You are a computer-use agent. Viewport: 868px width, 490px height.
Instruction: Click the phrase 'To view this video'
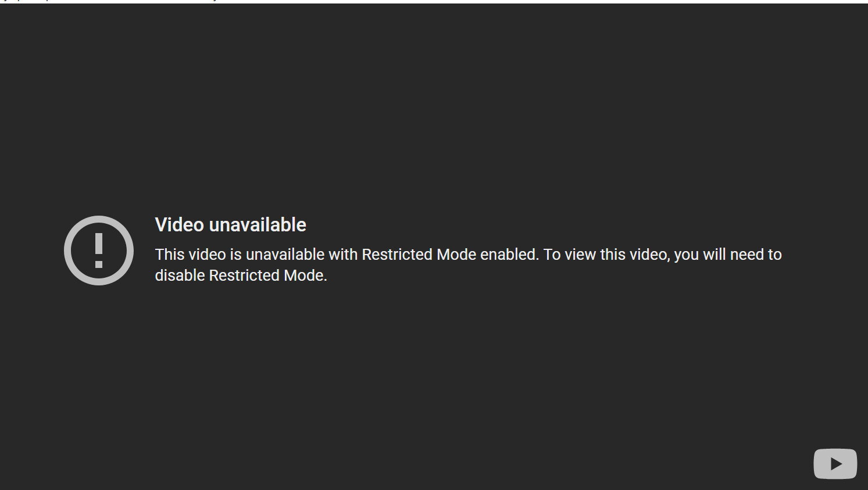click(606, 255)
